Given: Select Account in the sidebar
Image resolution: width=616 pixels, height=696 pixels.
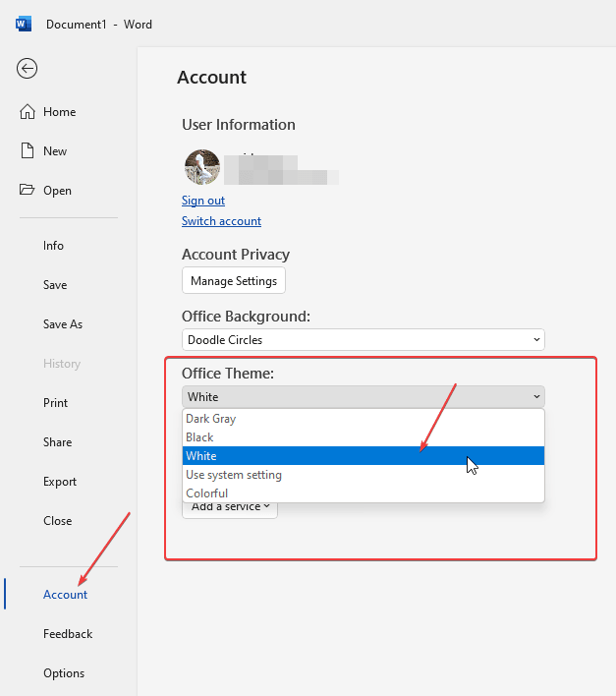Looking at the screenshot, I should click(x=65, y=595).
